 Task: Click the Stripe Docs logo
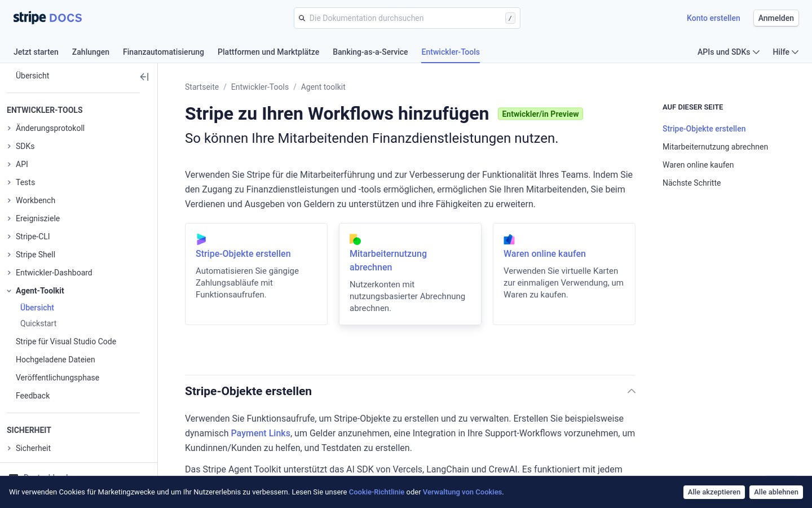[48, 18]
